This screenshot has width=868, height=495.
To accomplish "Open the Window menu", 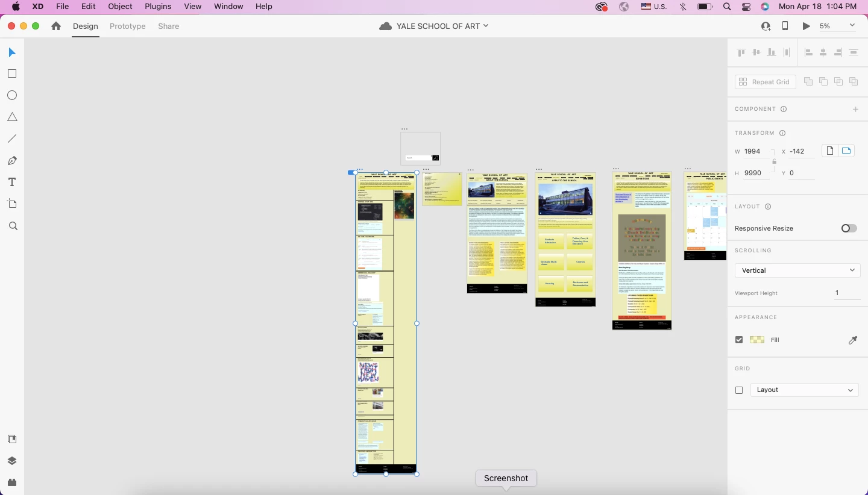I will click(x=228, y=7).
